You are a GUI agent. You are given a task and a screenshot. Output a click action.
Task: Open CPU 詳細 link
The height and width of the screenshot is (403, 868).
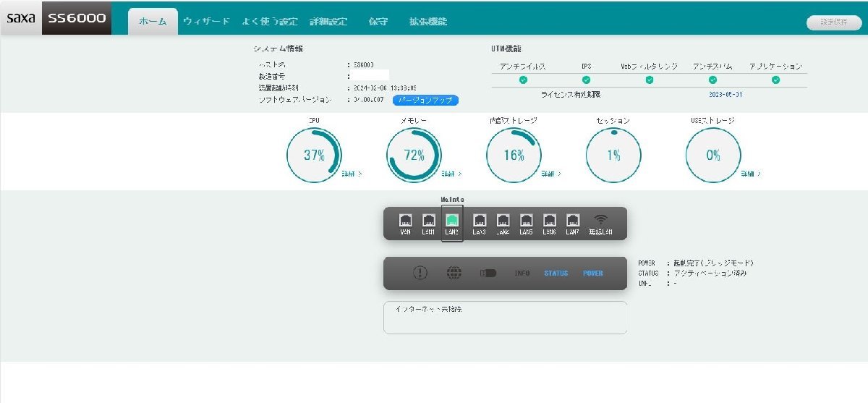click(x=352, y=174)
